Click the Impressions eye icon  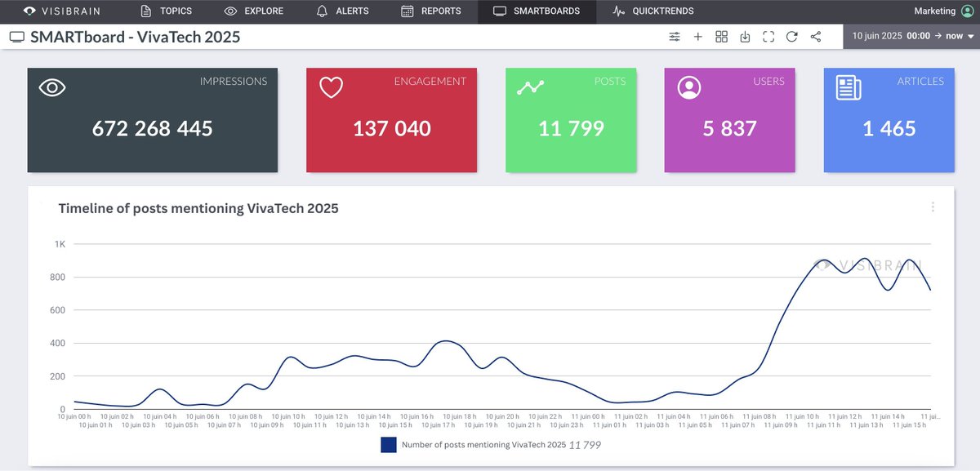pos(52,88)
